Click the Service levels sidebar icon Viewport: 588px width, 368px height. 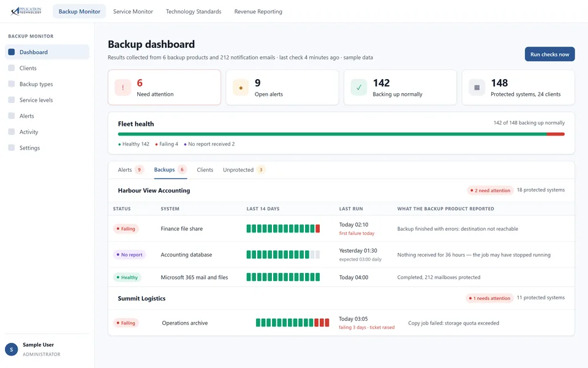tap(12, 100)
